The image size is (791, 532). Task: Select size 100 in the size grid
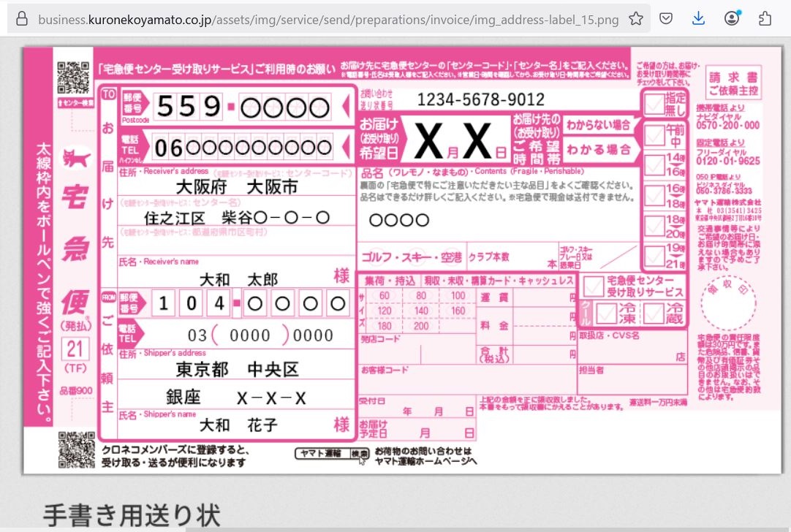pos(458,295)
